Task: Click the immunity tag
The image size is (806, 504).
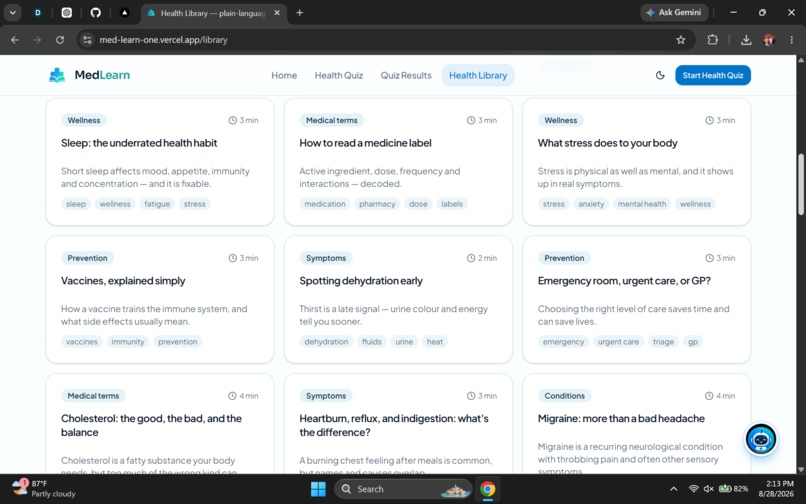Action: point(127,342)
